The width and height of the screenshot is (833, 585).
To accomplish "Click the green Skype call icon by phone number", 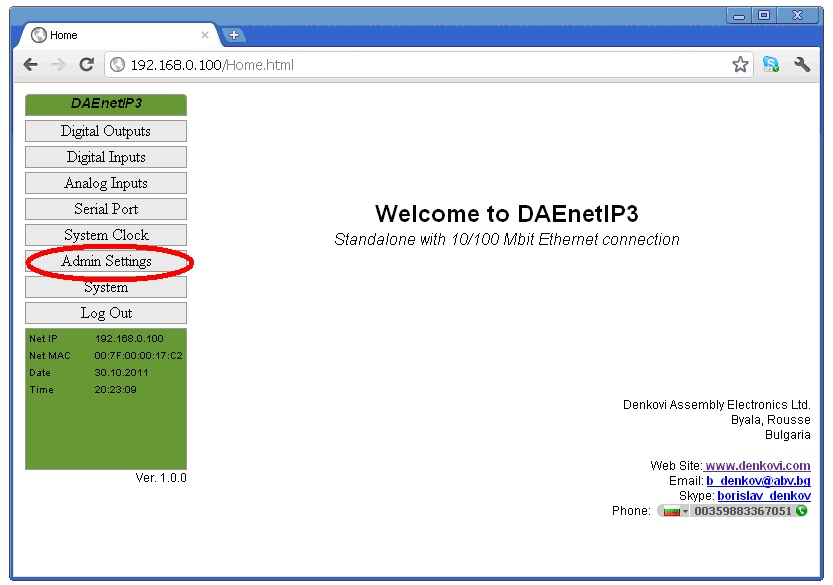I will click(801, 511).
